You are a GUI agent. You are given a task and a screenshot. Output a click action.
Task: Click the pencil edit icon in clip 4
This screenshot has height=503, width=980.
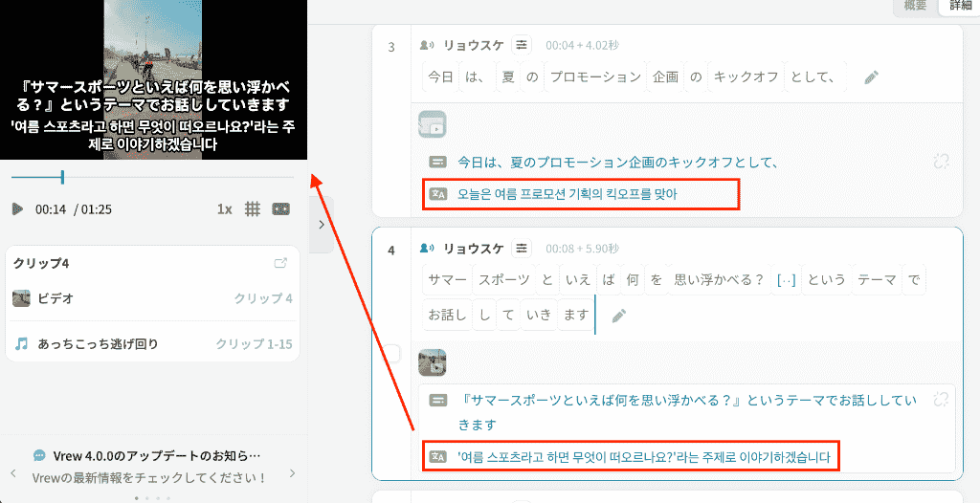click(619, 316)
